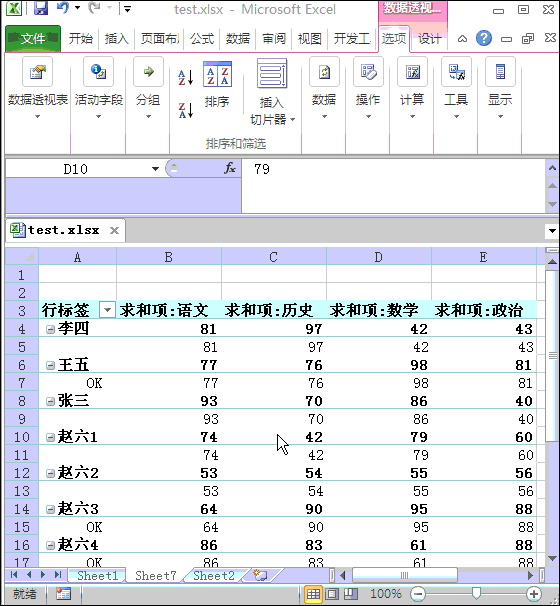Screen dimensions: 560x606
Task: Click the 分组 group icon
Action: [148, 72]
